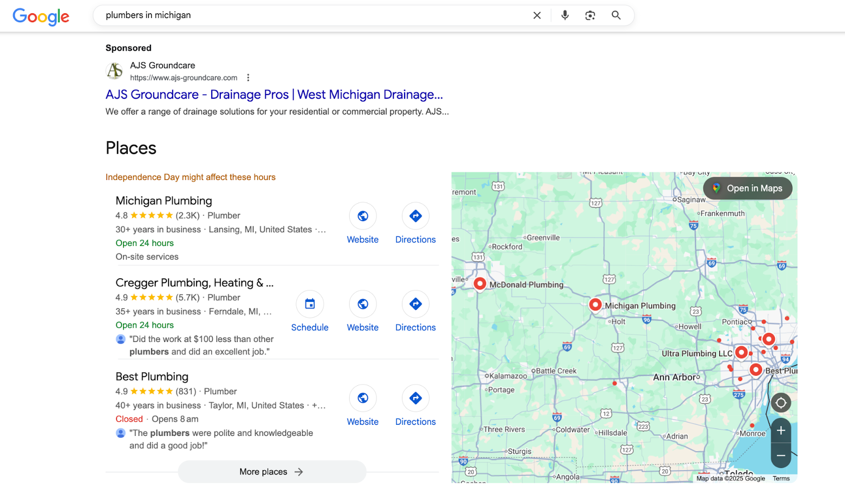Click the Michigan Plumbing map marker

pyautogui.click(x=595, y=305)
